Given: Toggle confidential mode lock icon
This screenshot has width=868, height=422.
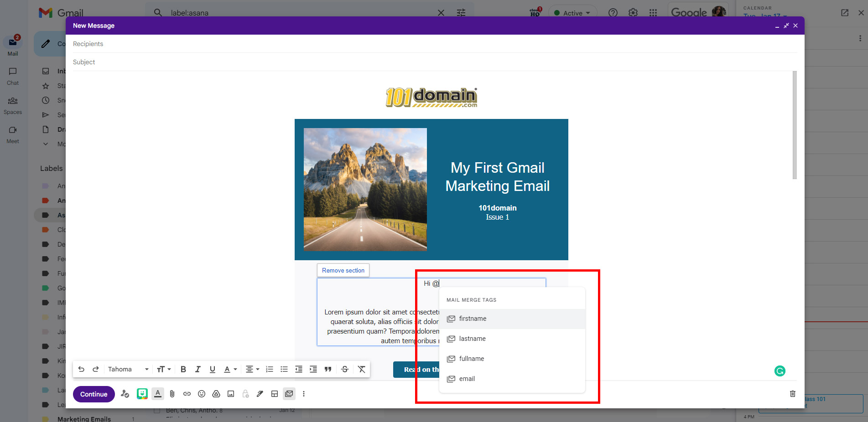Looking at the screenshot, I should (x=245, y=394).
